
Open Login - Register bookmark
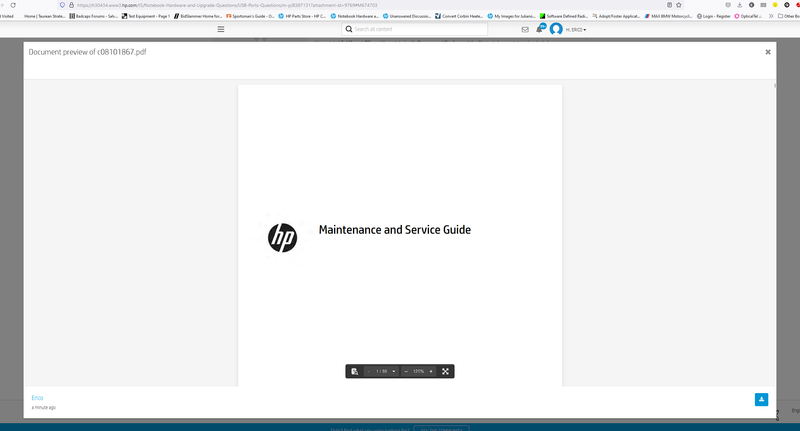[714, 16]
